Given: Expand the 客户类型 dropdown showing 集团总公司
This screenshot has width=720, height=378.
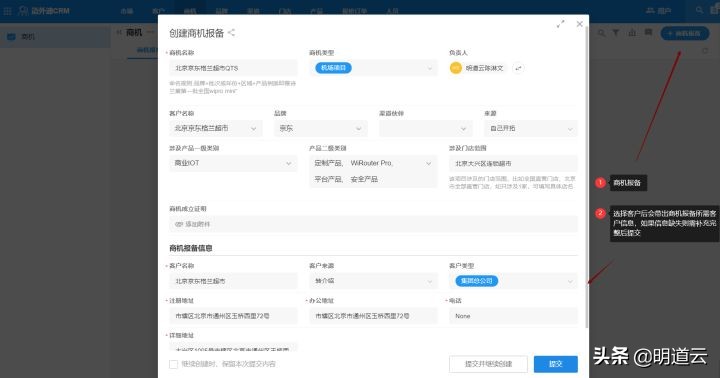Looking at the screenshot, I should pos(513,281).
